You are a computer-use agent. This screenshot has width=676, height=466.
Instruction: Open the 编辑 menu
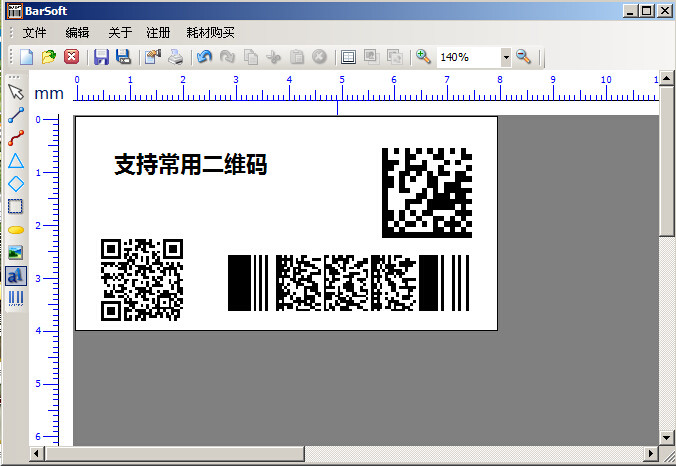(x=77, y=33)
